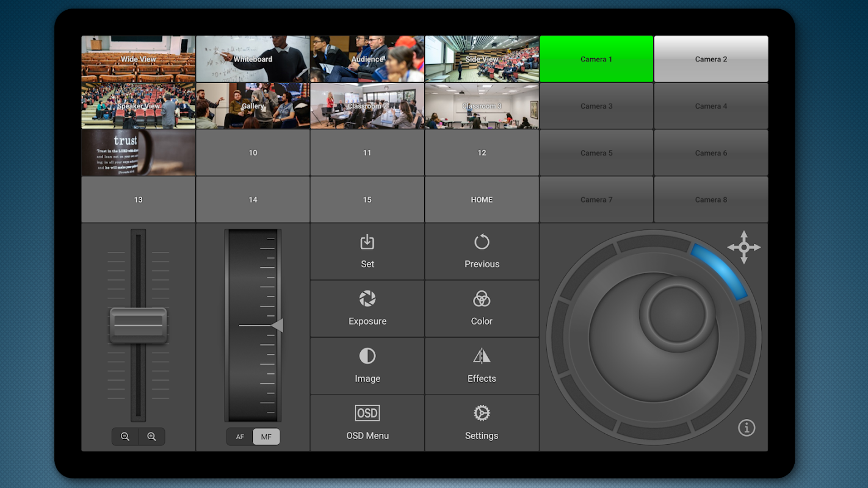Open Image via the half-circle contrast icon
This screenshot has width=868, height=488.
click(x=367, y=356)
